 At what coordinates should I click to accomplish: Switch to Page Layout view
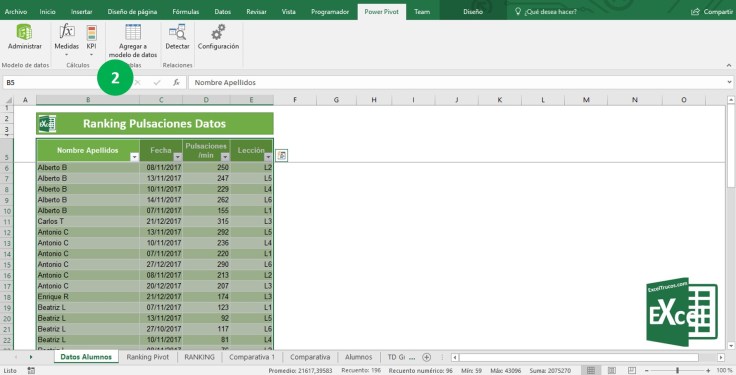pos(612,371)
